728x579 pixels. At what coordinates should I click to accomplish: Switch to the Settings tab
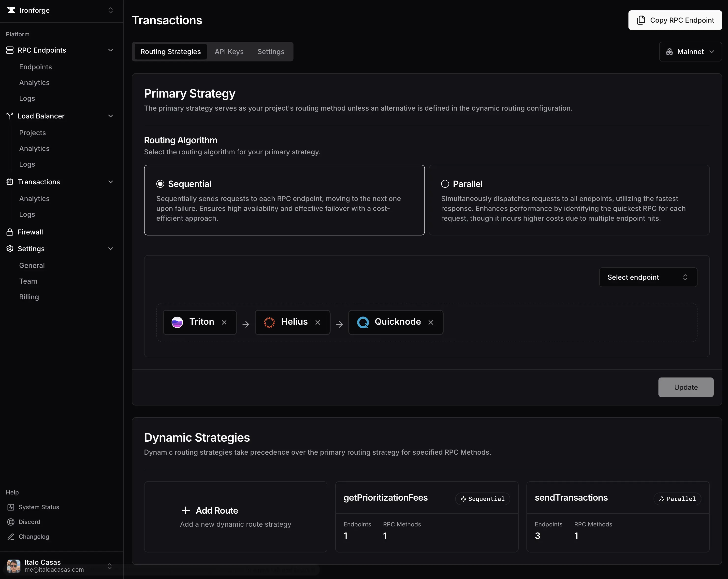[271, 51]
